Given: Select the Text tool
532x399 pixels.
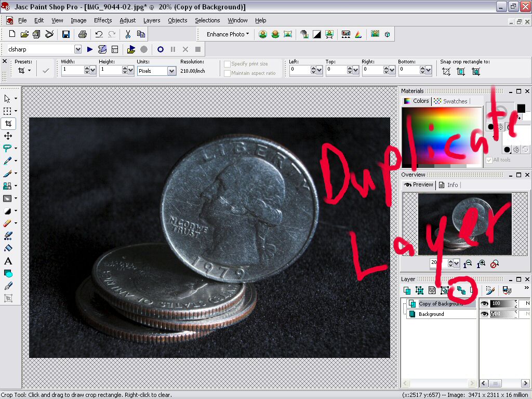Looking at the screenshot, I should click(x=8, y=260).
